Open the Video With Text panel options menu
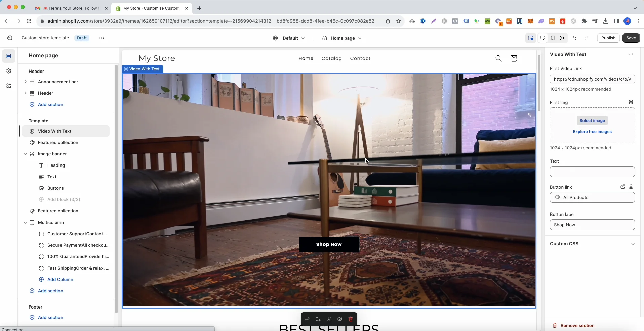The height and width of the screenshot is (331, 644). point(631,54)
